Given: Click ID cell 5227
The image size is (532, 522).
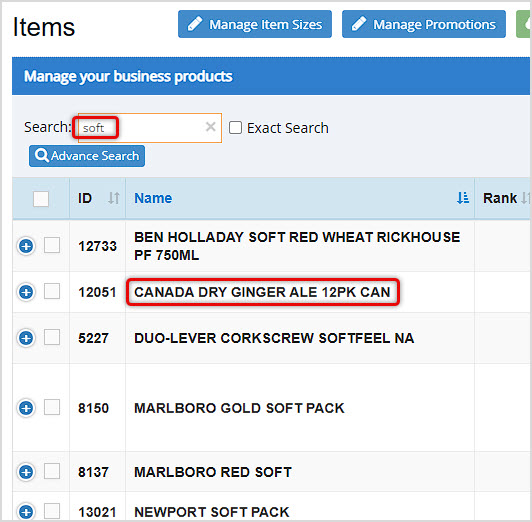Looking at the screenshot, I should point(93,338).
